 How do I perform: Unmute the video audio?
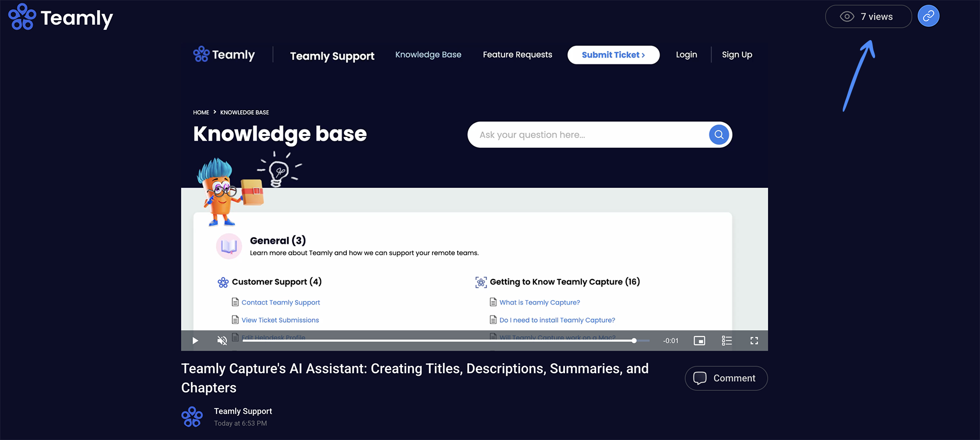(x=222, y=341)
